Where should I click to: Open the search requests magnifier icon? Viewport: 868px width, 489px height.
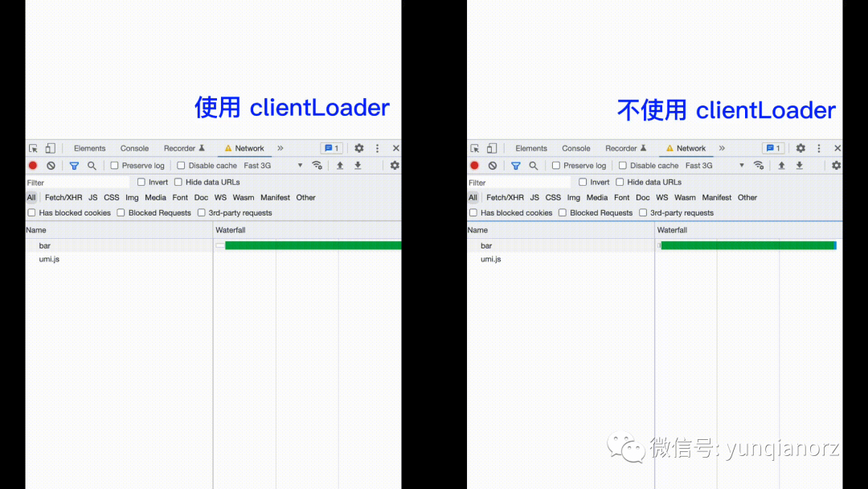point(92,165)
